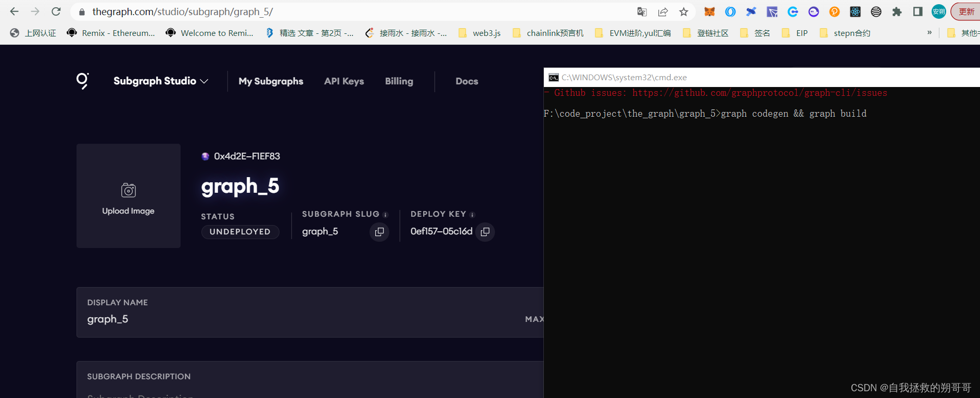
Task: Go back with browser back arrow
Action: [x=15, y=11]
